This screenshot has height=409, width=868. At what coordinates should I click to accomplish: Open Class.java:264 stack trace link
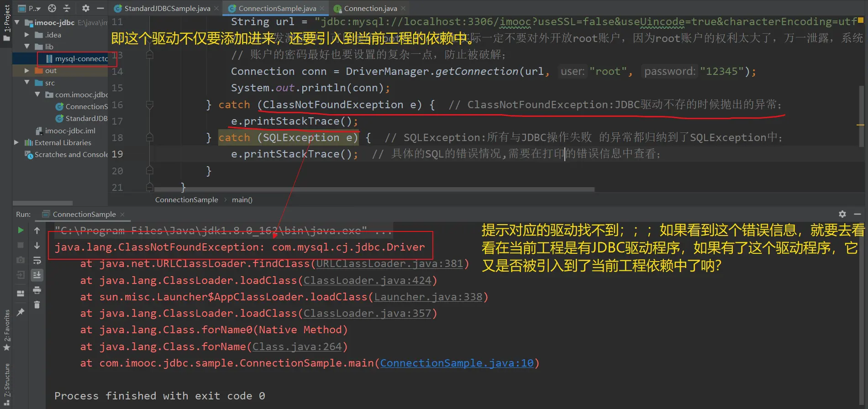297,346
